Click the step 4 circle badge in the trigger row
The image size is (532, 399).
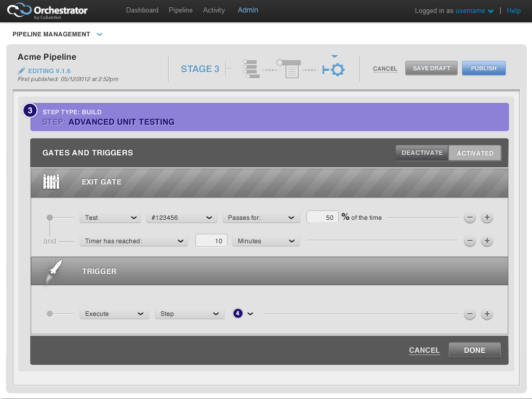point(238,313)
